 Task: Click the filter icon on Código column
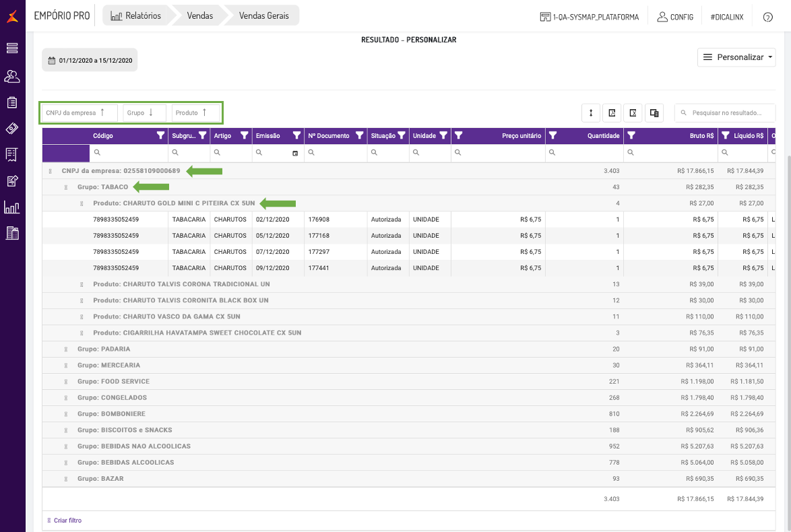coord(160,135)
